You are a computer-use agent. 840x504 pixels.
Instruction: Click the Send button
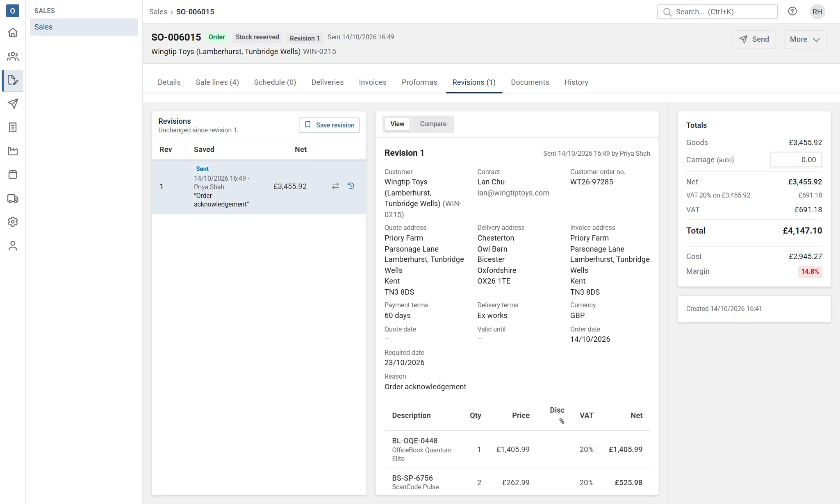[x=753, y=39]
